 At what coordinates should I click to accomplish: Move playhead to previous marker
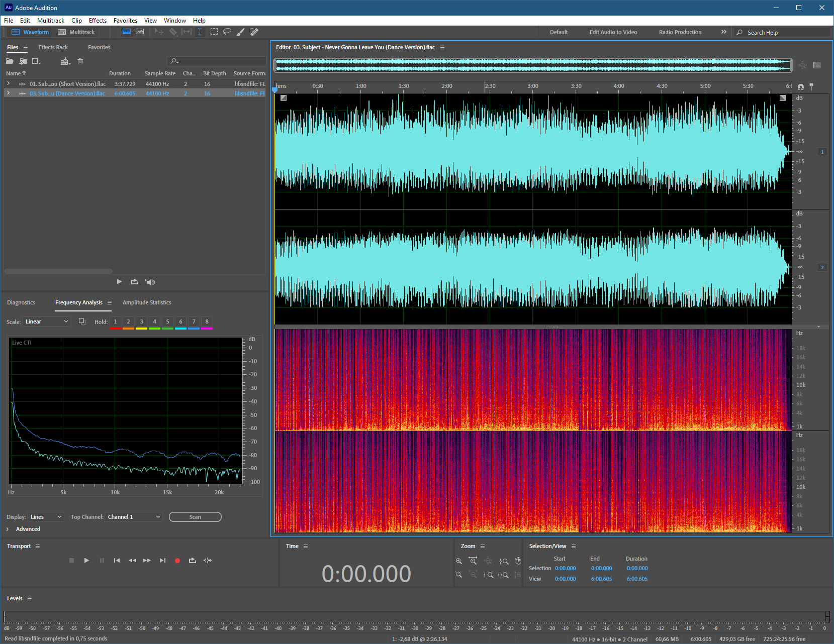117,560
